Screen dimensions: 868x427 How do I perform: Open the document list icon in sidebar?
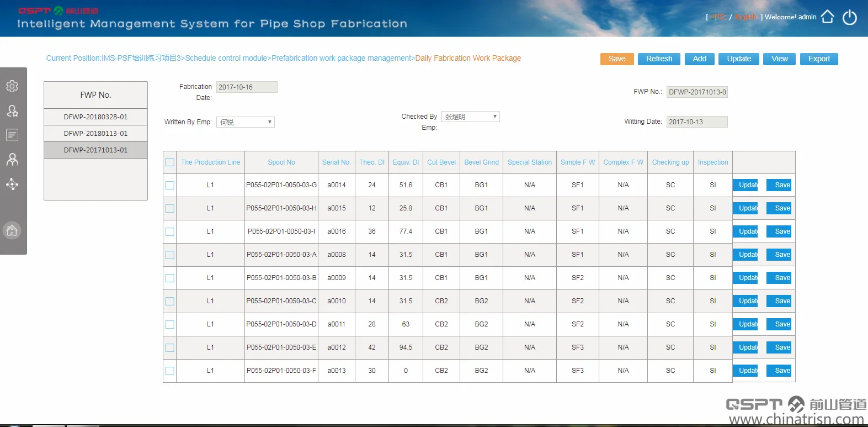[12, 135]
